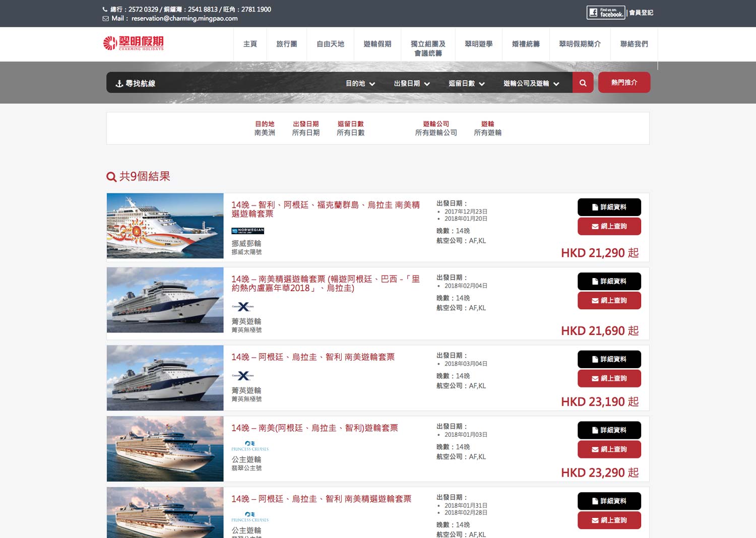Image resolution: width=756 pixels, height=538 pixels.
Task: Click the HKD 23,290 起 price
Action: click(600, 473)
